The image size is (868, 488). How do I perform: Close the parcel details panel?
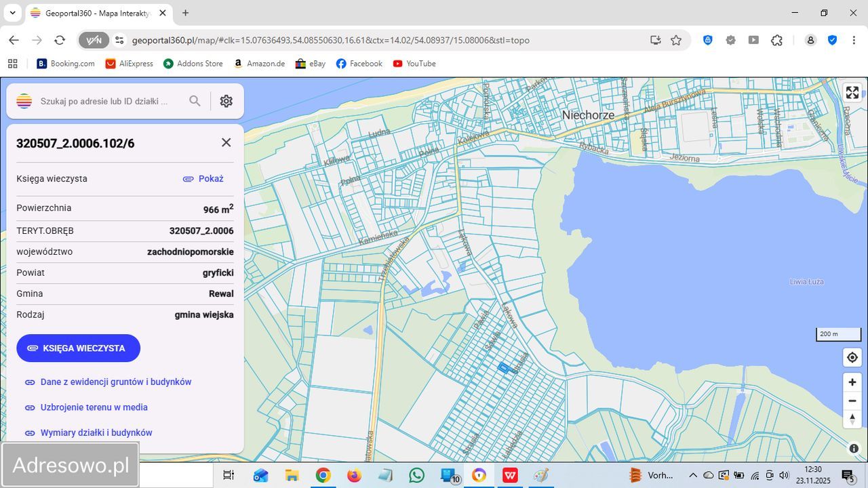pyautogui.click(x=226, y=142)
